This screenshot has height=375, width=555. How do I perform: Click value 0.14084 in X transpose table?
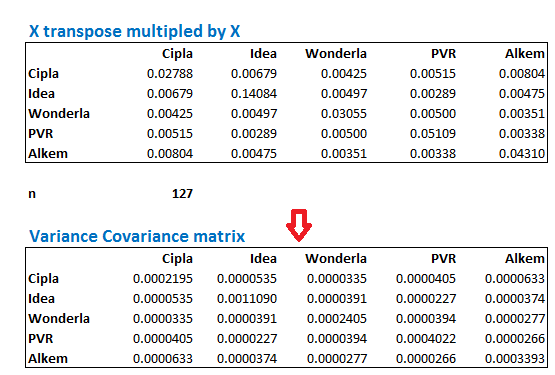pos(254,94)
